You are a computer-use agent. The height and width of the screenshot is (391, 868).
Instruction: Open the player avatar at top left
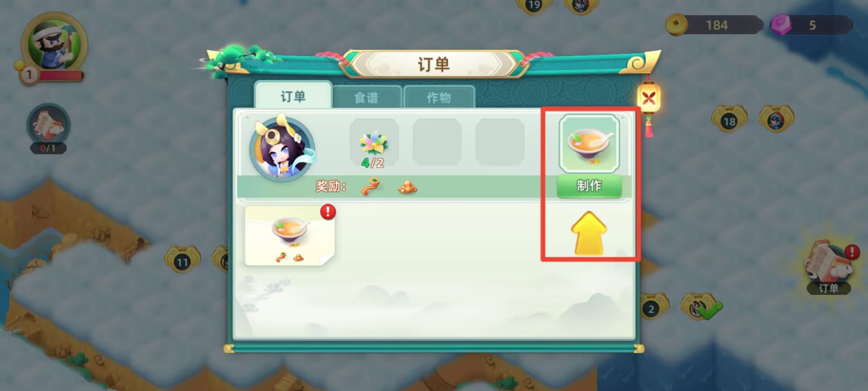coord(54,44)
